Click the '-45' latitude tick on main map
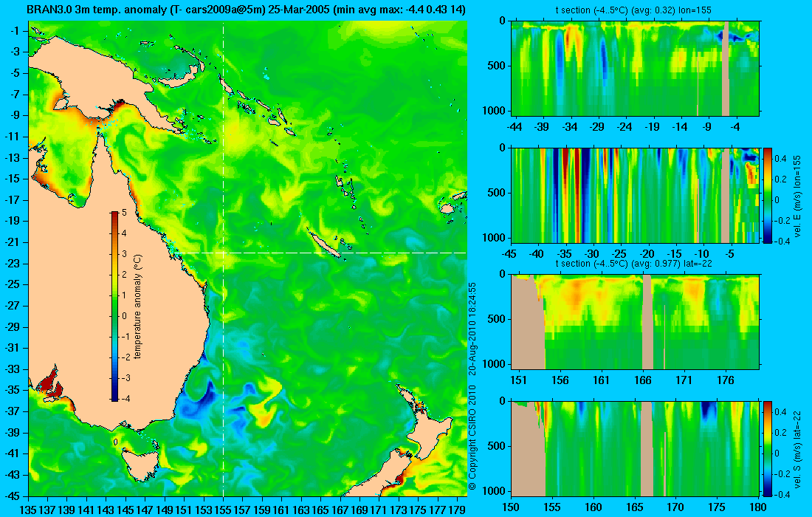812x517 pixels. [15, 496]
